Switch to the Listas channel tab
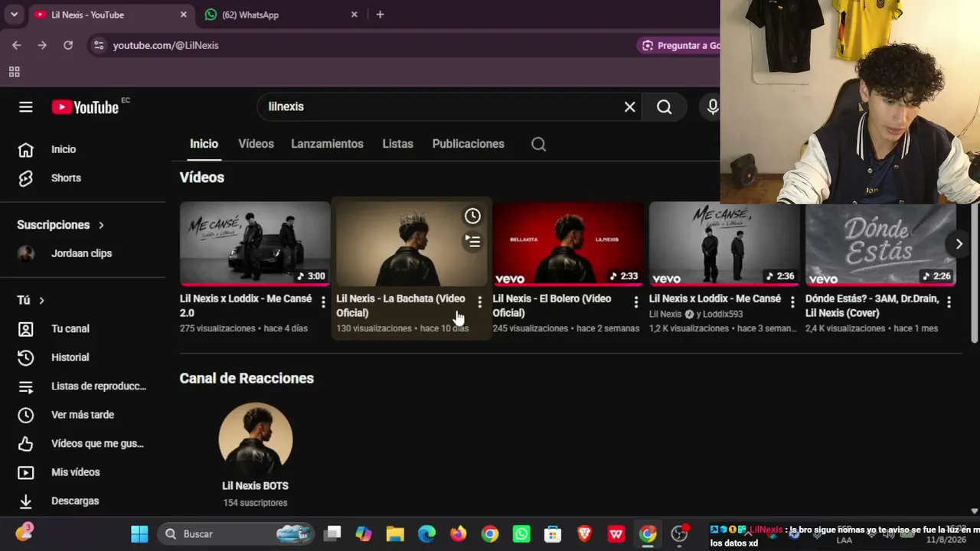 [x=397, y=144]
